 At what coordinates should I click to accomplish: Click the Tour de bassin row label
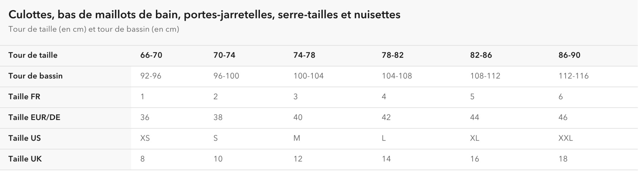(x=35, y=76)
